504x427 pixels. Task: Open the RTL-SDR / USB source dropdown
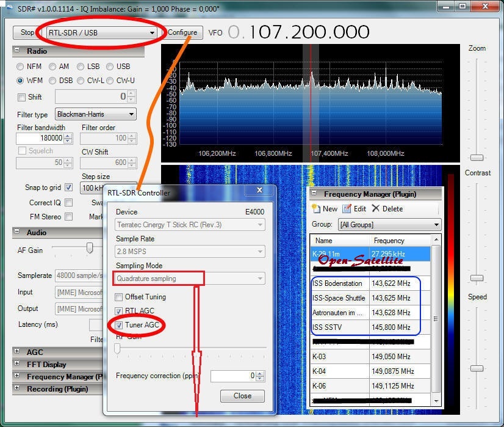pos(101,32)
